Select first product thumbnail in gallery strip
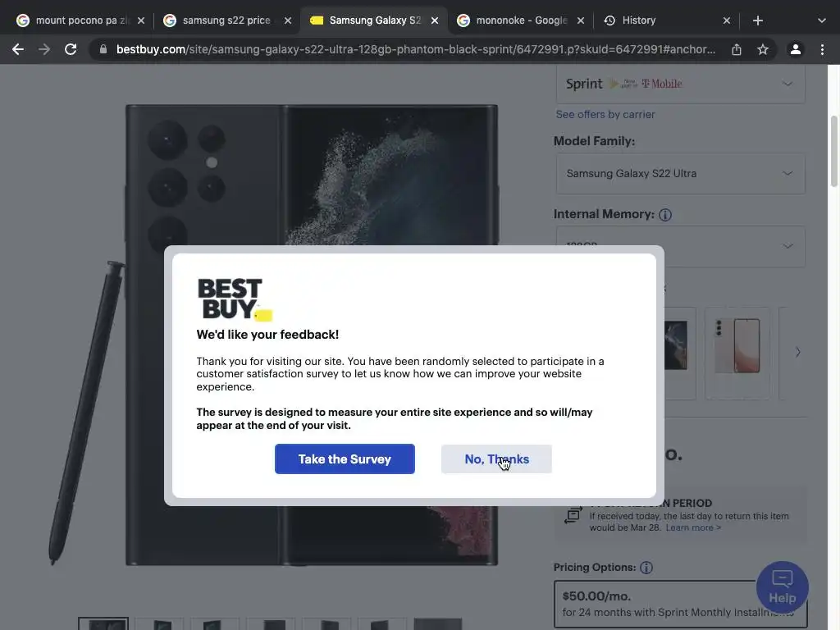 tap(103, 623)
